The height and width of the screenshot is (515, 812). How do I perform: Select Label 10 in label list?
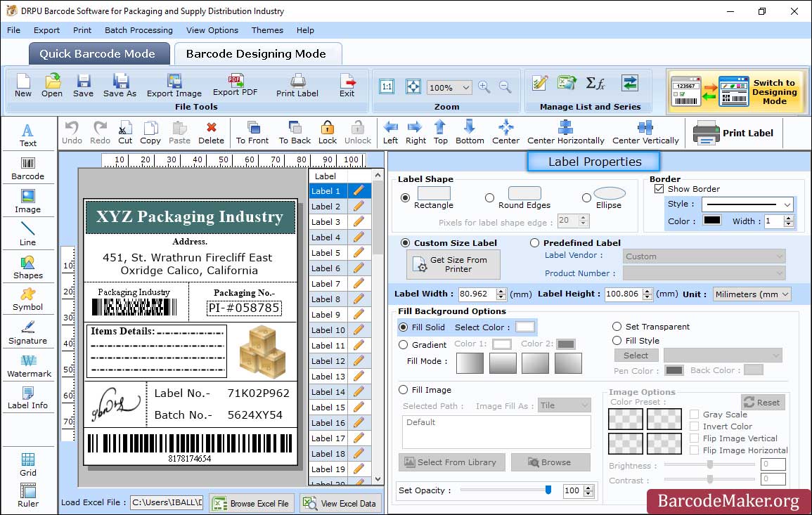328,330
